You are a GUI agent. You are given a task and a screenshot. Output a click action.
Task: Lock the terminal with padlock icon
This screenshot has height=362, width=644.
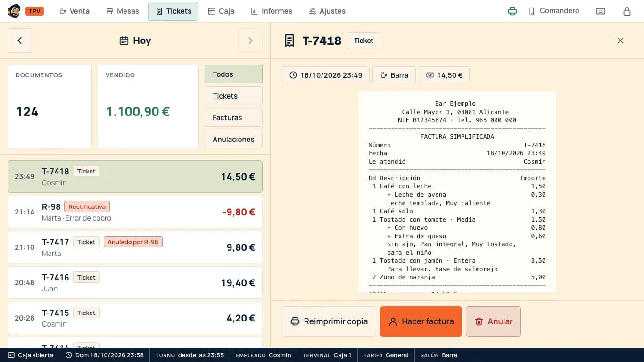point(627,11)
